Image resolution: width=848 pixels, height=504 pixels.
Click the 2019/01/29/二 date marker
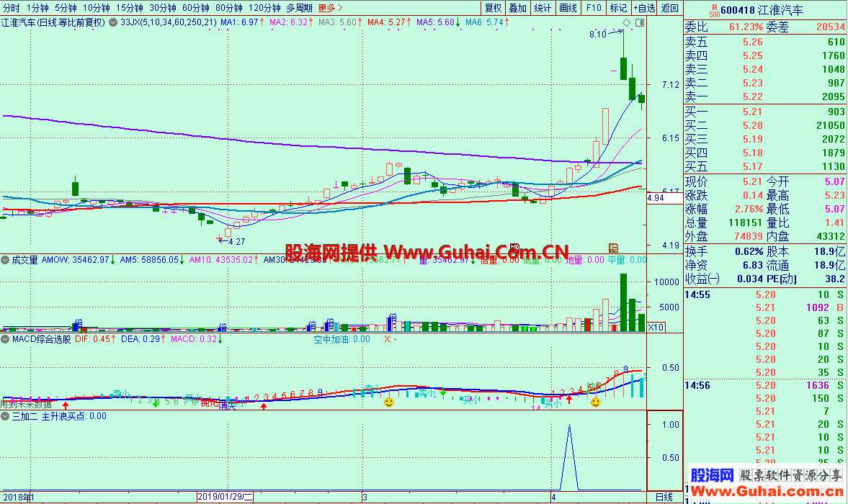[x=225, y=497]
